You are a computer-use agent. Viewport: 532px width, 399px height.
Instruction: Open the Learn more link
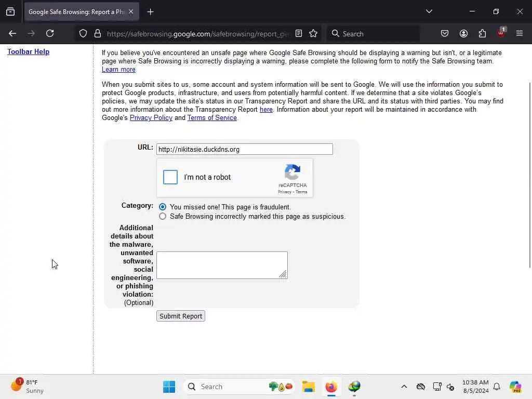118,70
